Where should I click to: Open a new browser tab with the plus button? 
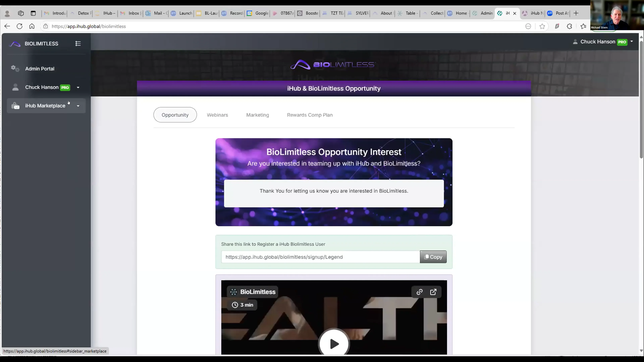tap(576, 13)
